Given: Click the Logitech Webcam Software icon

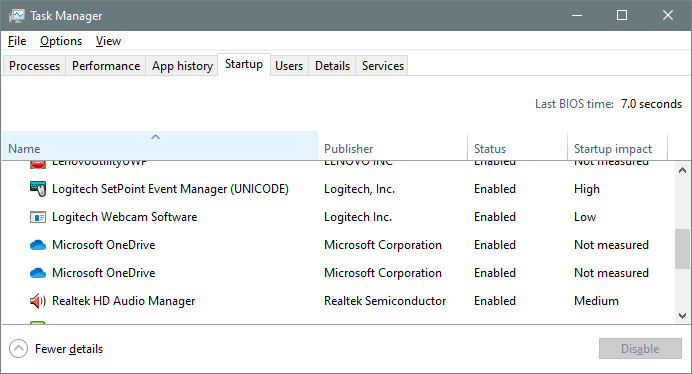Looking at the screenshot, I should coord(38,217).
